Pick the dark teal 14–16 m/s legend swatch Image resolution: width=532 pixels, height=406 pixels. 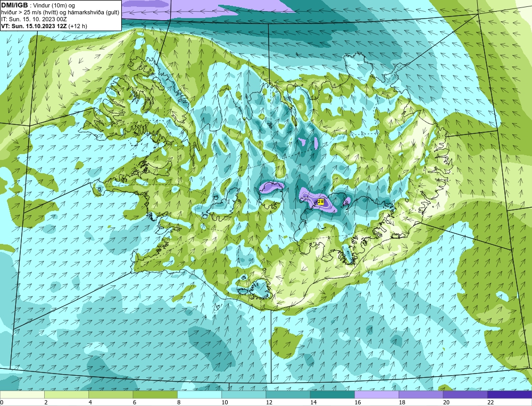pos(332,394)
